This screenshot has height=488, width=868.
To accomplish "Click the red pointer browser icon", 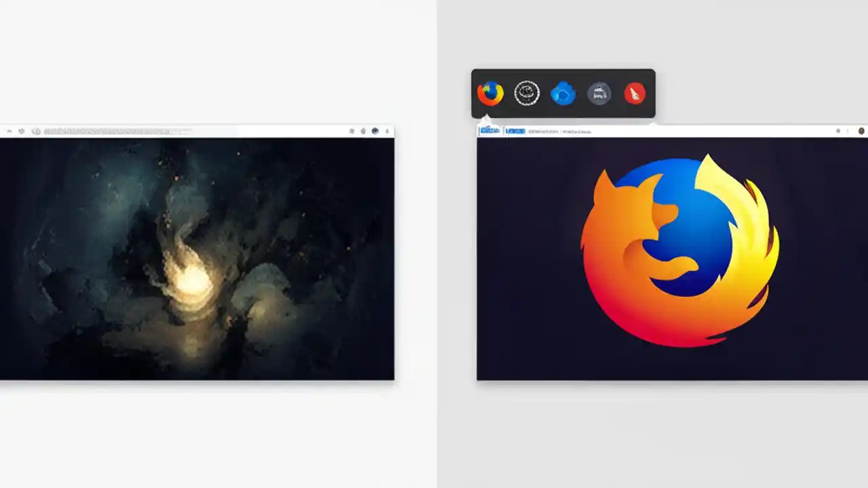I will (634, 93).
